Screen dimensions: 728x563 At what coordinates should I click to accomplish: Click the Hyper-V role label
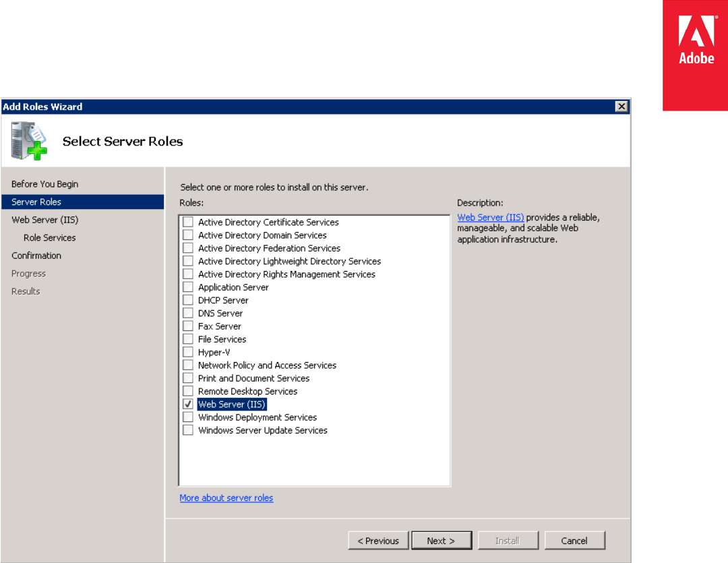[x=214, y=352]
